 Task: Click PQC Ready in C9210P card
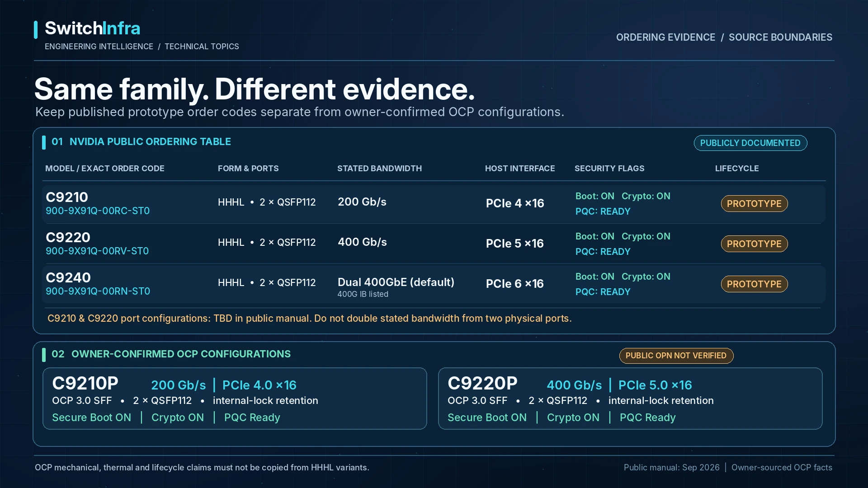pos(252,418)
